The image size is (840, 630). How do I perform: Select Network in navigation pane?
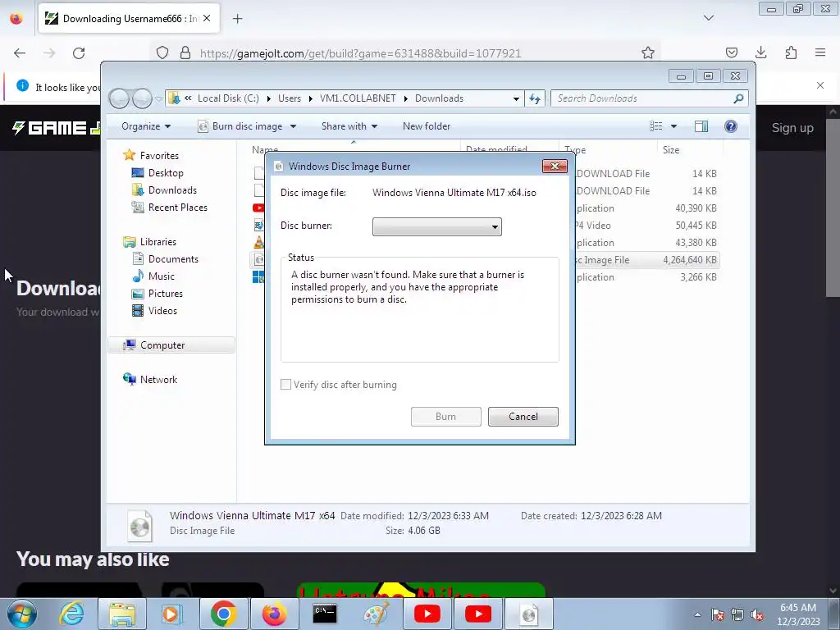click(158, 380)
